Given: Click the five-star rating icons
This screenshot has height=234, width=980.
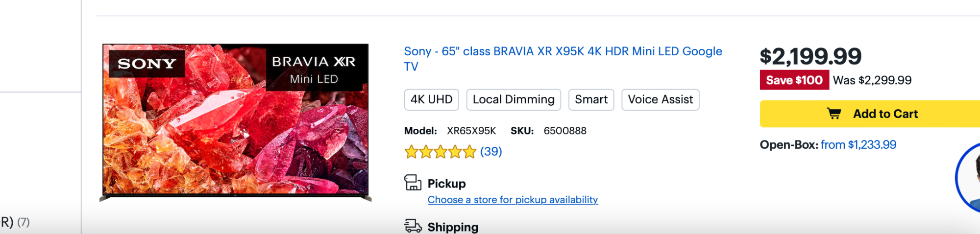Looking at the screenshot, I should point(440,152).
